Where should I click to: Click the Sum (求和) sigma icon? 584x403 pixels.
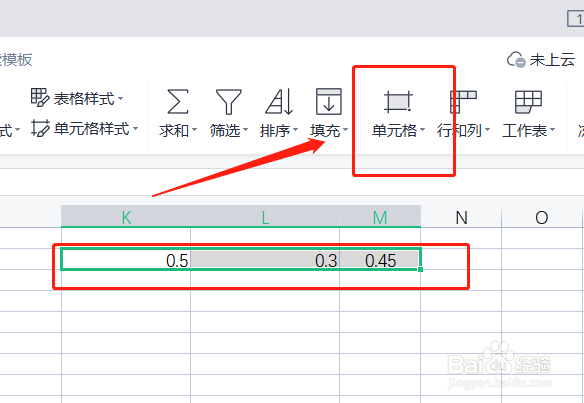click(x=178, y=101)
